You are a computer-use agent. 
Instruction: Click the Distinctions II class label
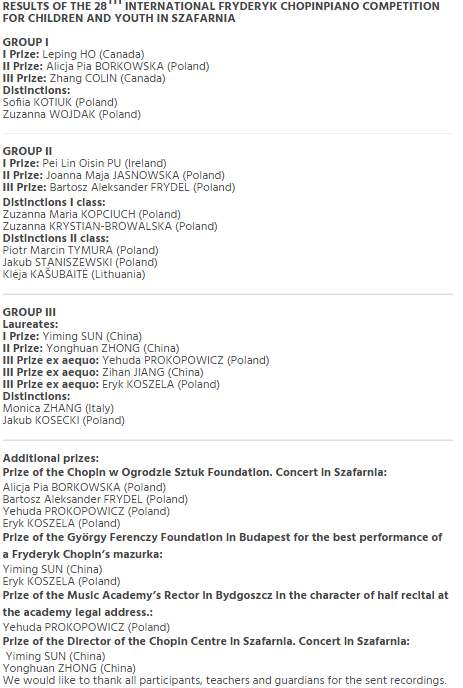(x=56, y=238)
